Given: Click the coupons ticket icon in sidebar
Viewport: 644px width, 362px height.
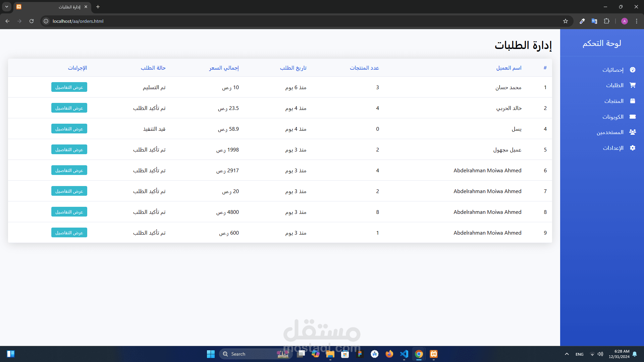Looking at the screenshot, I should pyautogui.click(x=633, y=117).
